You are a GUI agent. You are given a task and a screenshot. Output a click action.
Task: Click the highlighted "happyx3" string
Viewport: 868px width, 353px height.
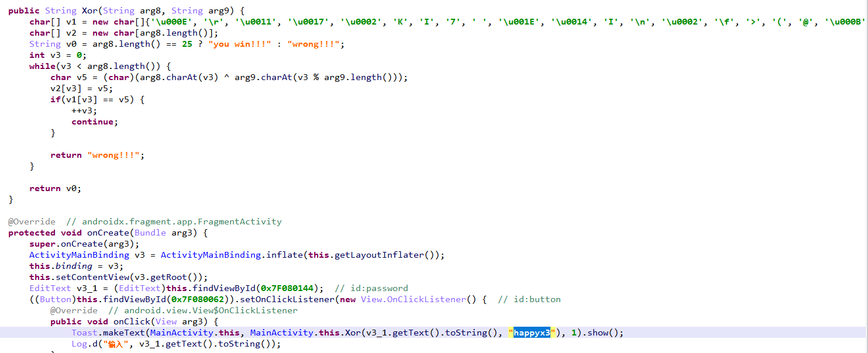[x=532, y=333]
